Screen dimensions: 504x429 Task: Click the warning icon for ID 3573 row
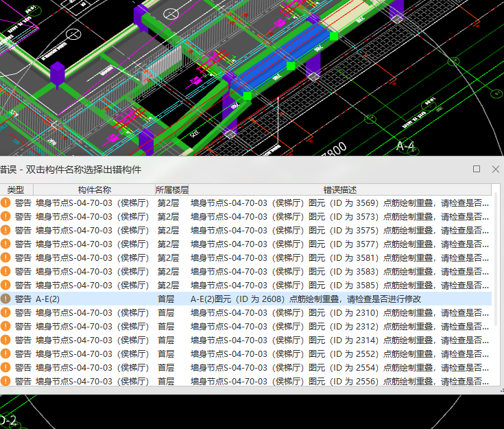pos(5,217)
